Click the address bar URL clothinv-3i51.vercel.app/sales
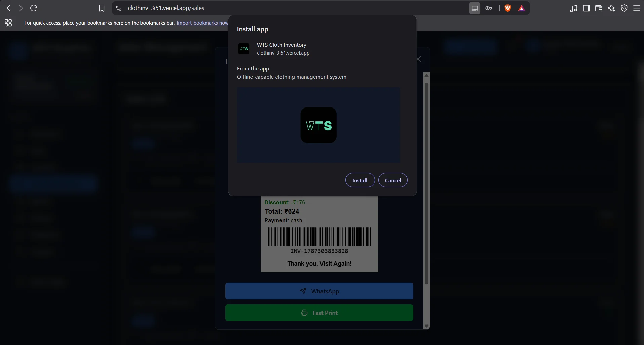This screenshot has height=345, width=644. tap(166, 8)
